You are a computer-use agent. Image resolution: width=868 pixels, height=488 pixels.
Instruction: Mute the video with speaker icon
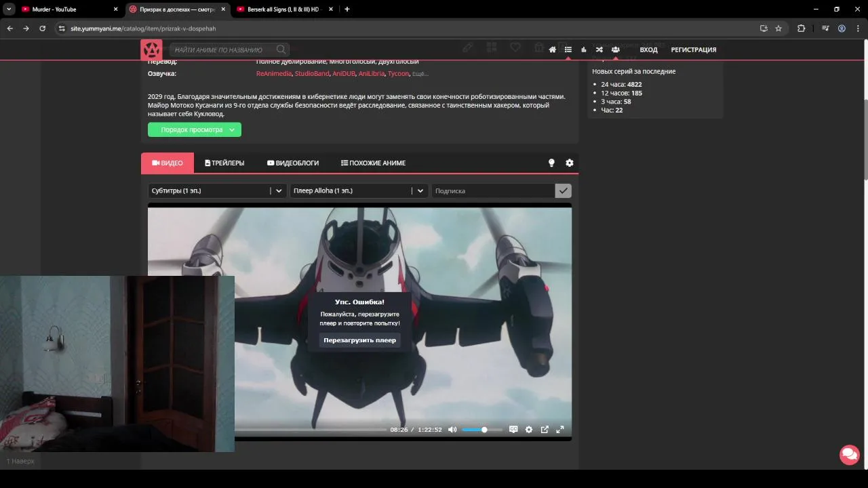[452, 430]
